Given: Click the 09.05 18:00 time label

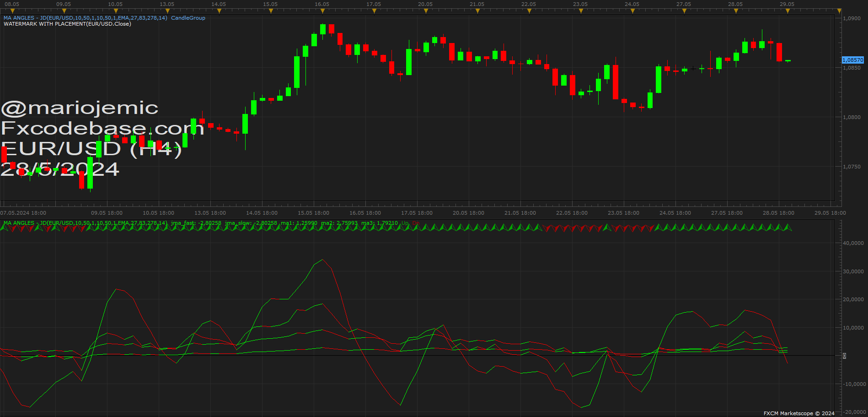Looking at the screenshot, I should pyautogui.click(x=107, y=213).
